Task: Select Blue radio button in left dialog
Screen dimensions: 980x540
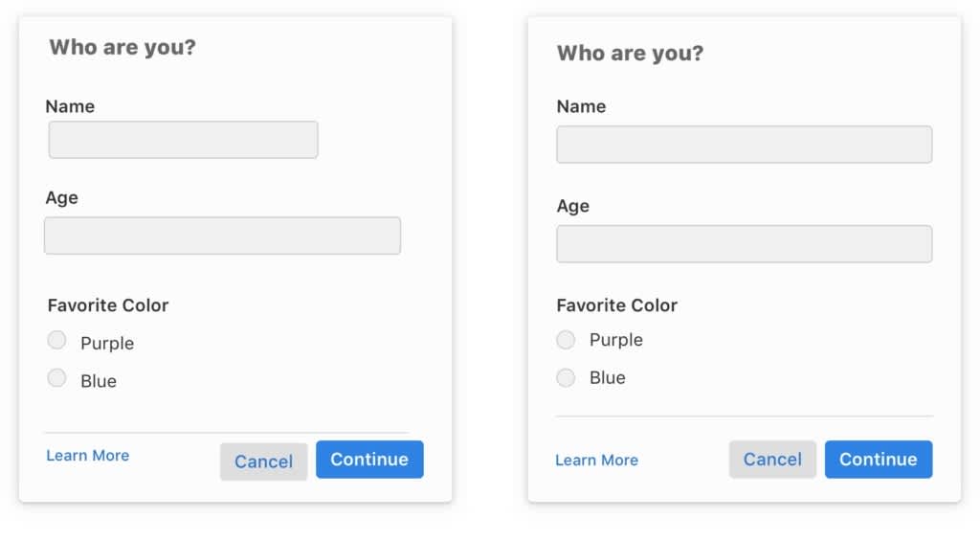Action: 57,378
